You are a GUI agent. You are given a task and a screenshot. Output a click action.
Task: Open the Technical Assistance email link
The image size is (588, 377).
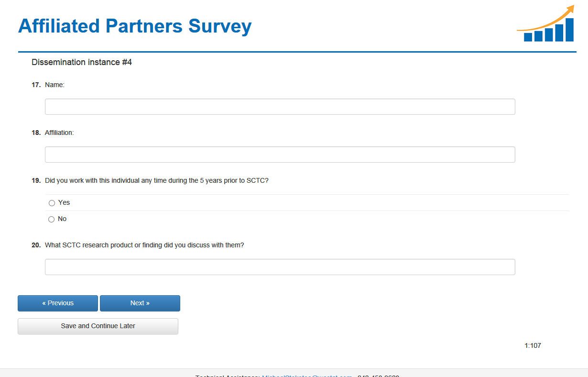[307, 376]
